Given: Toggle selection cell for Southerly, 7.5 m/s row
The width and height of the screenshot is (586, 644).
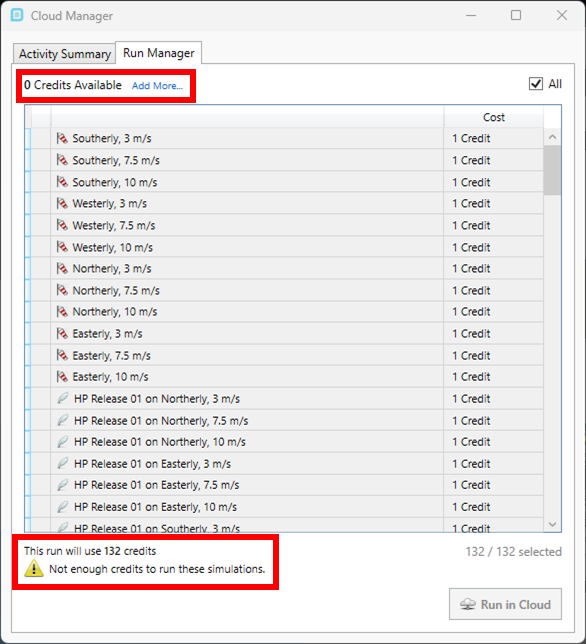Looking at the screenshot, I should (41, 160).
